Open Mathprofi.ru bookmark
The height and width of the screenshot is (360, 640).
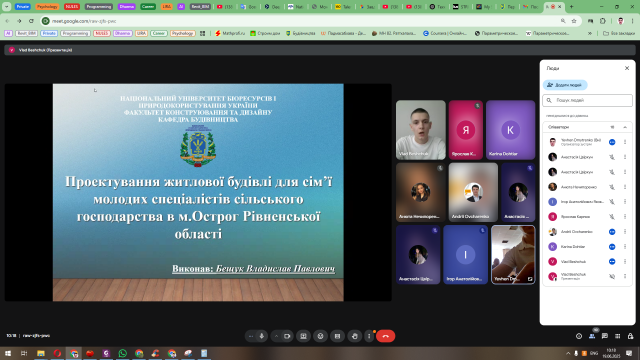coord(230,33)
